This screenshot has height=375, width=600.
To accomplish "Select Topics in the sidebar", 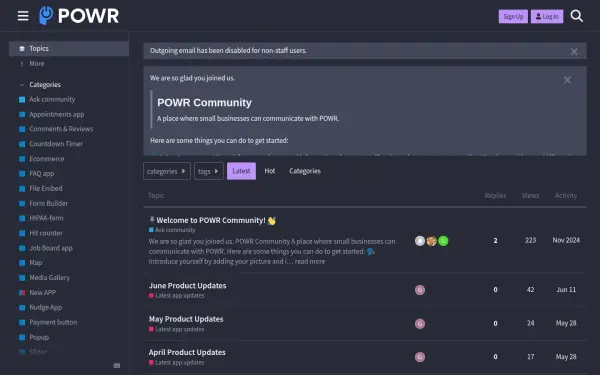I will click(69, 49).
